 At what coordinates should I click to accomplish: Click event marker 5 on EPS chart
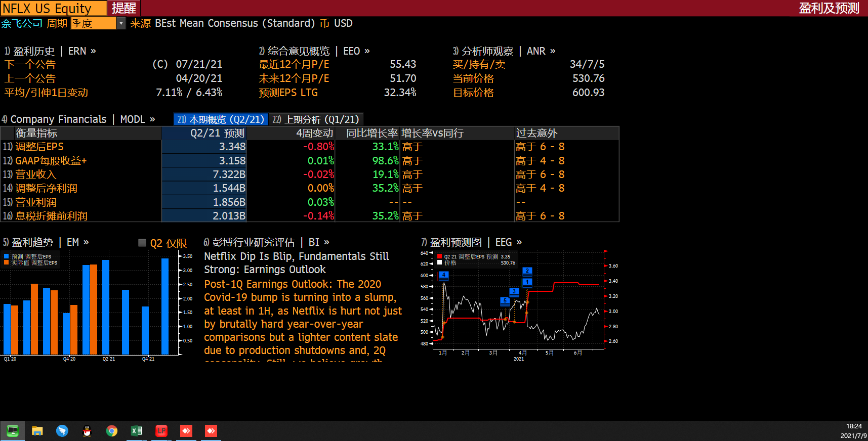point(505,301)
